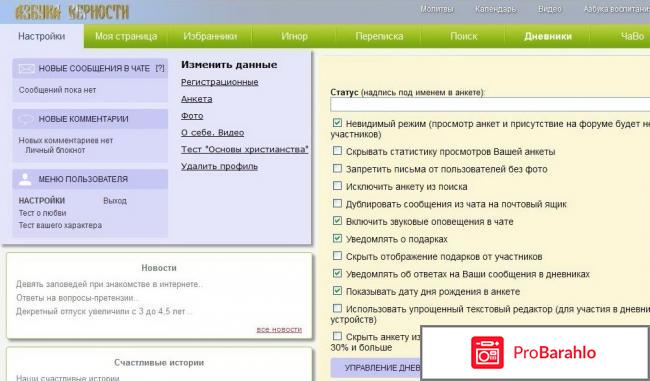Click the Изменить данные heading
This screenshot has width=650, height=381.
click(x=229, y=65)
